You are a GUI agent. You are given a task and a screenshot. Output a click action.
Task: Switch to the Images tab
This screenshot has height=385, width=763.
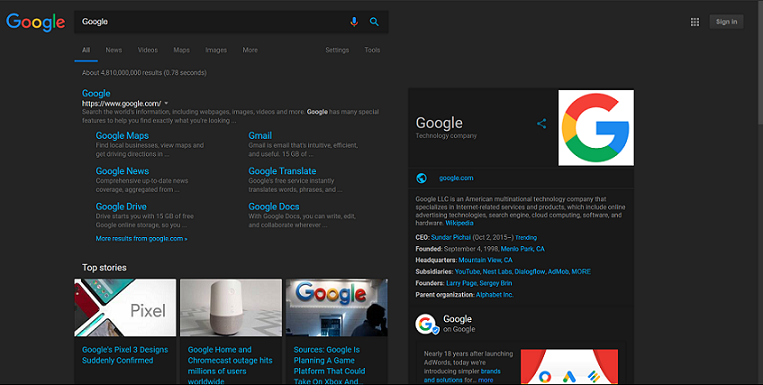[x=216, y=50]
